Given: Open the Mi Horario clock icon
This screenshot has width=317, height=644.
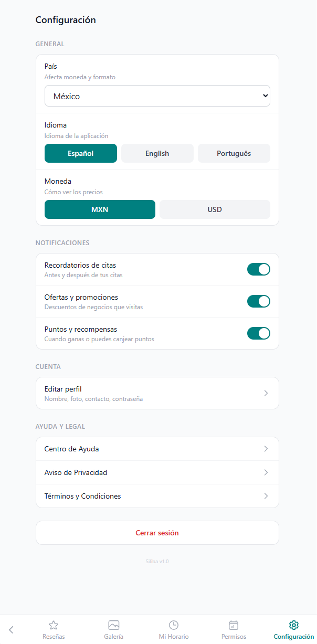Looking at the screenshot, I should (x=174, y=625).
